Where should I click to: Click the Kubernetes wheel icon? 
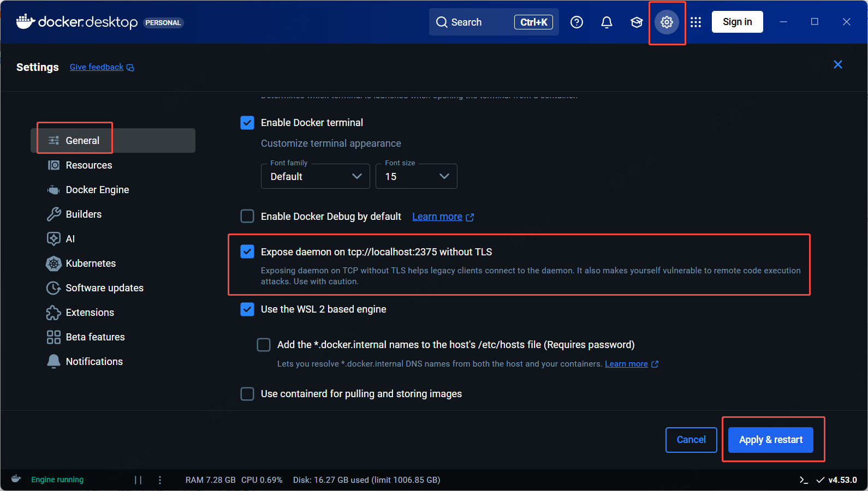(x=53, y=264)
